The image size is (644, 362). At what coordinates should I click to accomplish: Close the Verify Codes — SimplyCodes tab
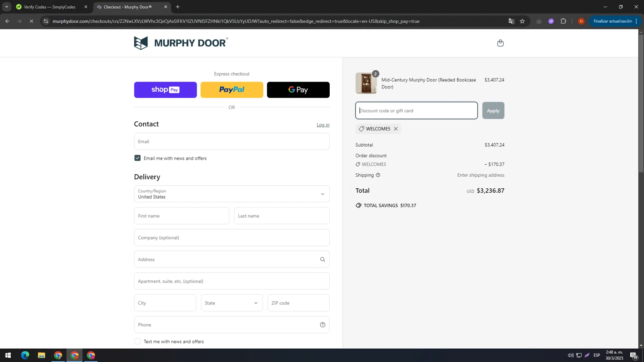(85, 7)
